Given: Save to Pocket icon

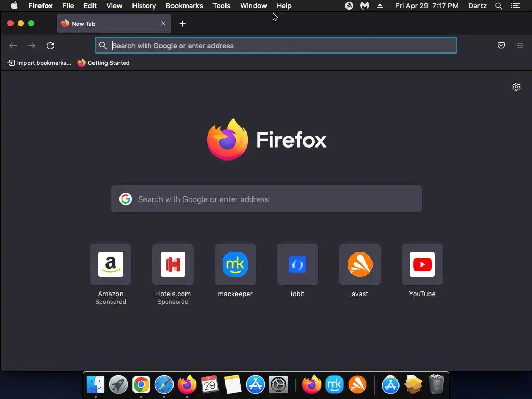Looking at the screenshot, I should [501, 45].
